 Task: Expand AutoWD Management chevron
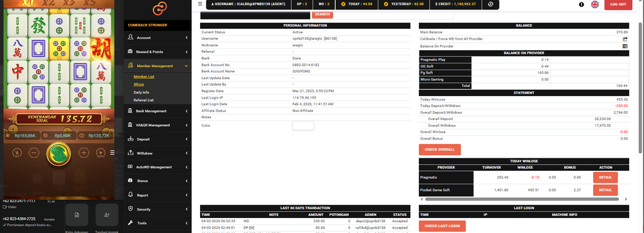click(x=186, y=167)
